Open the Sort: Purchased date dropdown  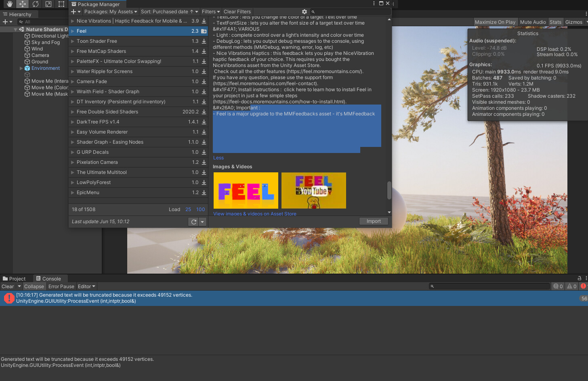(x=169, y=12)
